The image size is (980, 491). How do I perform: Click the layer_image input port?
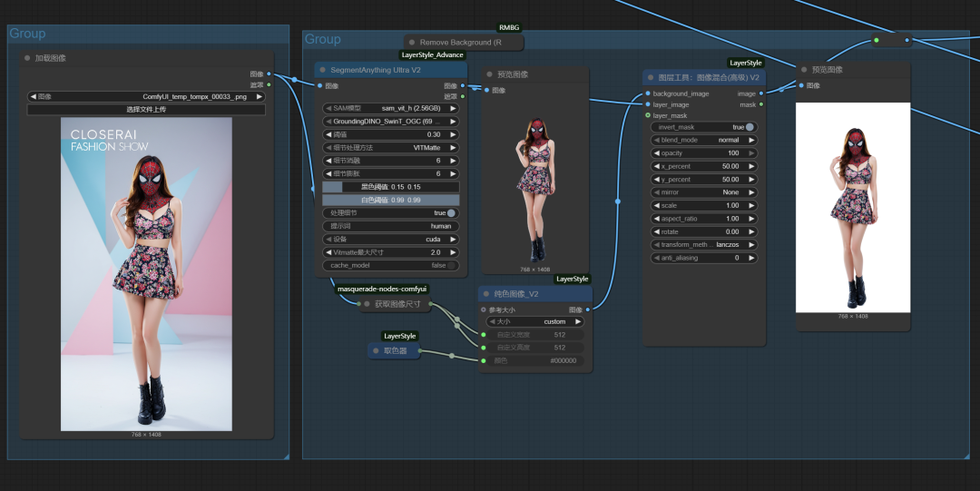(648, 104)
